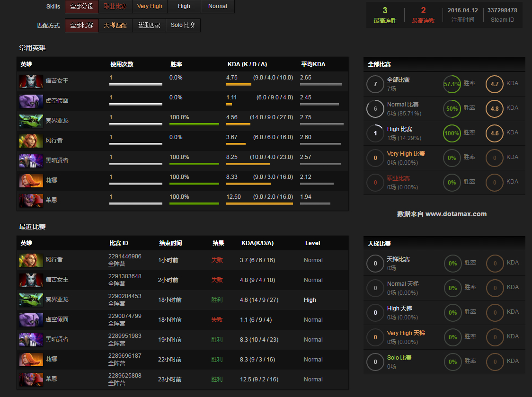
Task: Click the 黑暗贤者 hero icon in recent matches
Action: click(31, 340)
